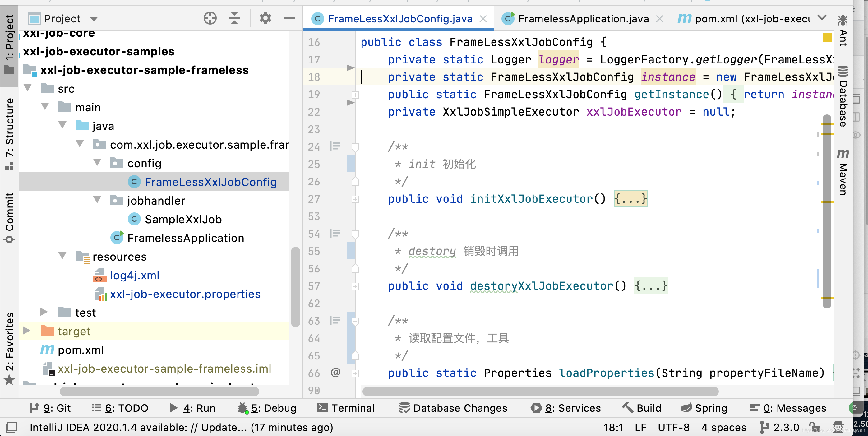Open the 4: Run tool window

tap(192, 408)
